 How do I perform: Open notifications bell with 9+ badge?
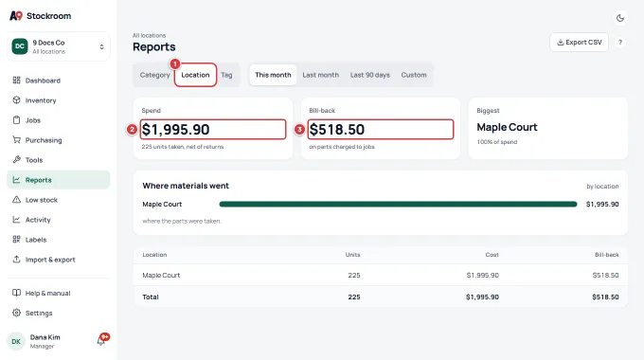click(x=102, y=340)
